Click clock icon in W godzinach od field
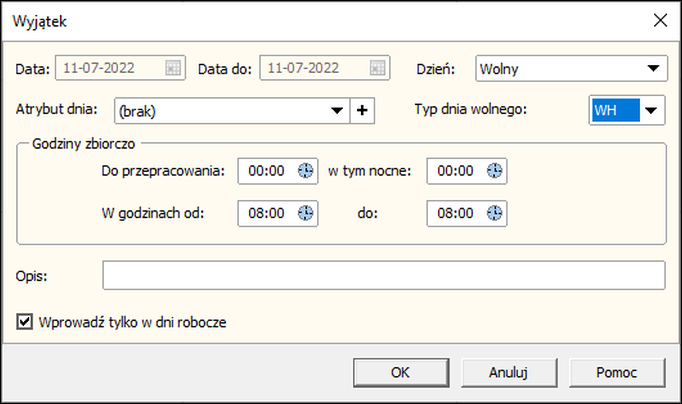Image resolution: width=682 pixels, height=404 pixels. tap(305, 213)
